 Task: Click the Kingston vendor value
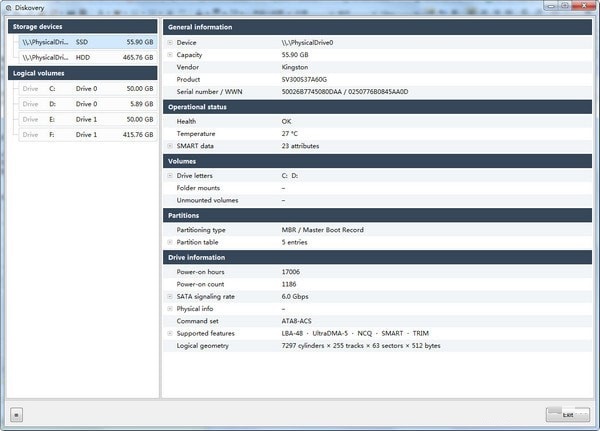295,67
